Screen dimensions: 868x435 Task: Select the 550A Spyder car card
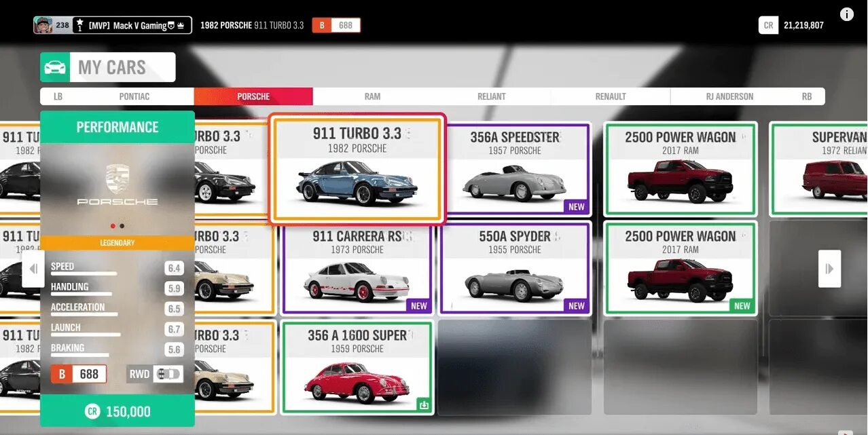(x=515, y=268)
